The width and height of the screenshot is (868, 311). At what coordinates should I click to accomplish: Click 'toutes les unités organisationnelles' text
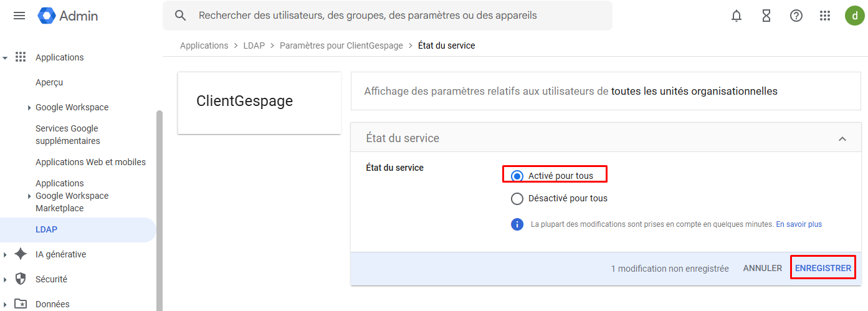coord(694,91)
